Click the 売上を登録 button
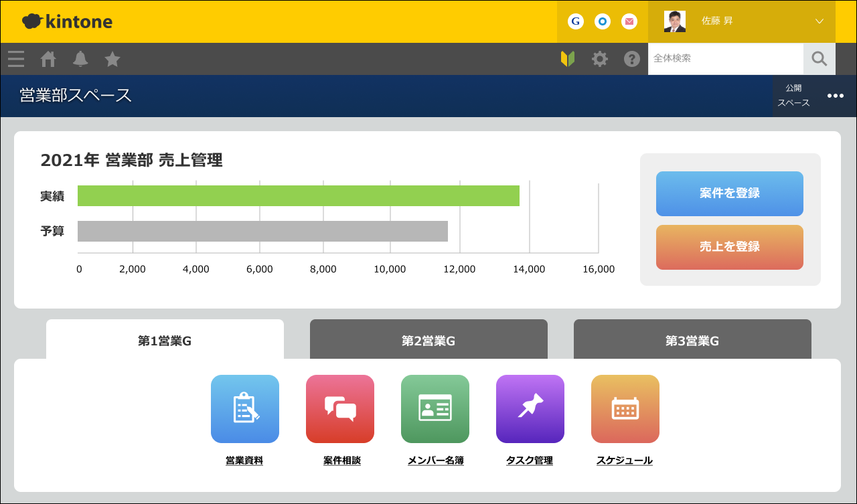This screenshot has height=504, width=857. coord(729,247)
